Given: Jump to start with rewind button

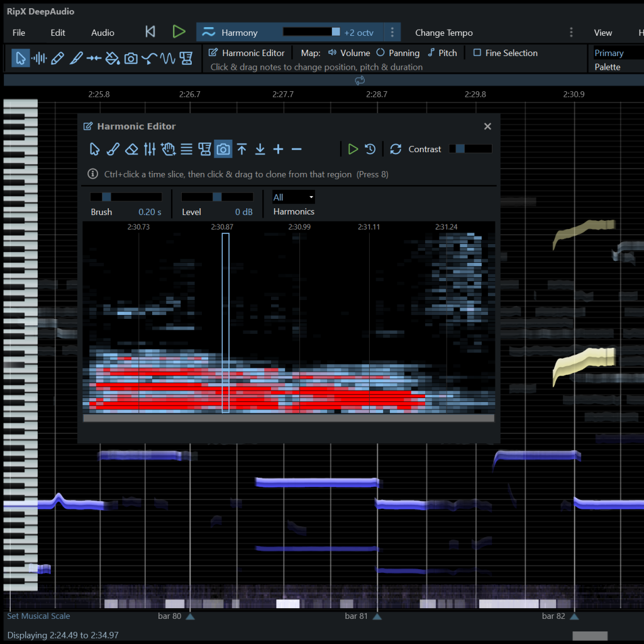Looking at the screenshot, I should pyautogui.click(x=150, y=32).
